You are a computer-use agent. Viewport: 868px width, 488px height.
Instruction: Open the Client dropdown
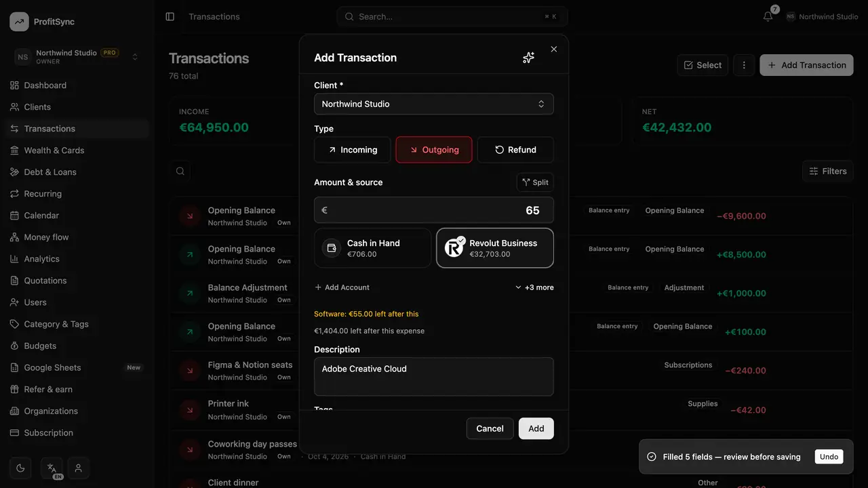click(434, 104)
